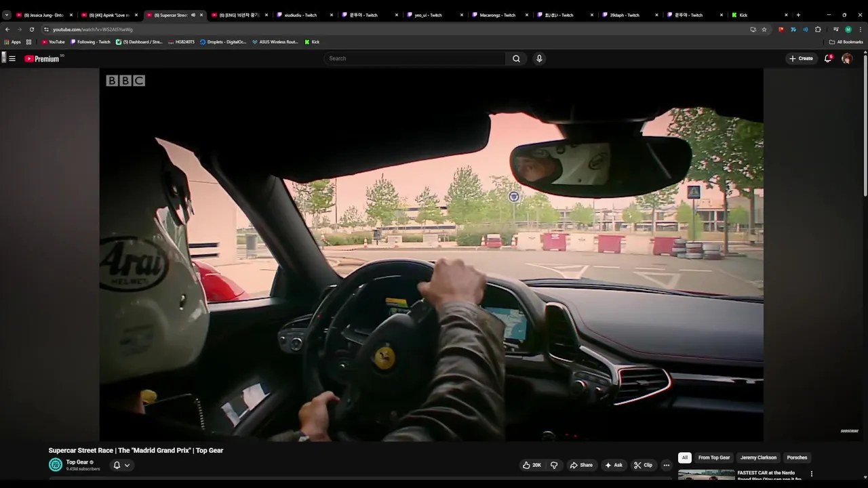
Task: Open the 7TV extension icon
Action: 793,29
